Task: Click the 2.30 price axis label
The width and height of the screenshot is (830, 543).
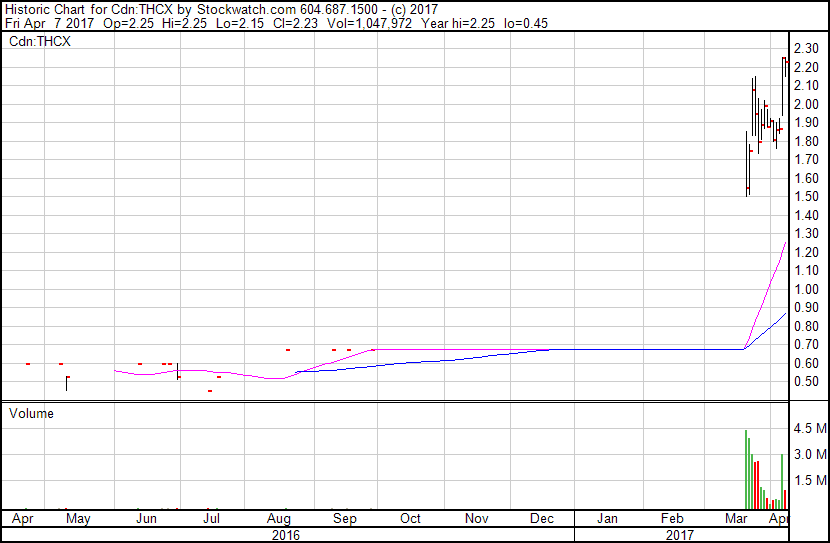Action: click(x=806, y=48)
